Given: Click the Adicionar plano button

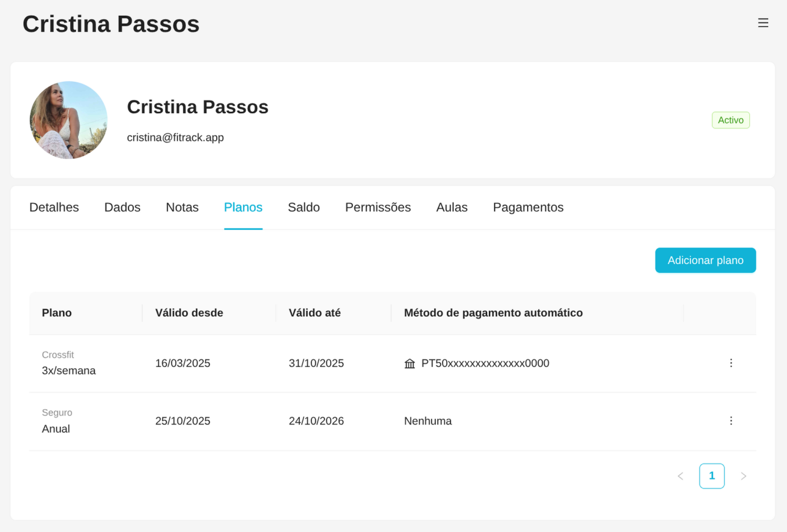Looking at the screenshot, I should [705, 260].
